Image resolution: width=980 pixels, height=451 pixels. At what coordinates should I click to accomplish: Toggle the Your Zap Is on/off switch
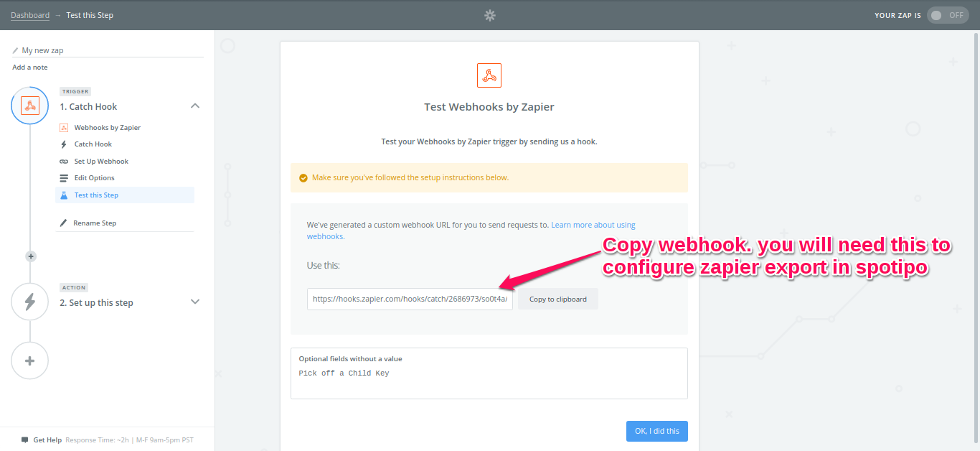point(948,15)
